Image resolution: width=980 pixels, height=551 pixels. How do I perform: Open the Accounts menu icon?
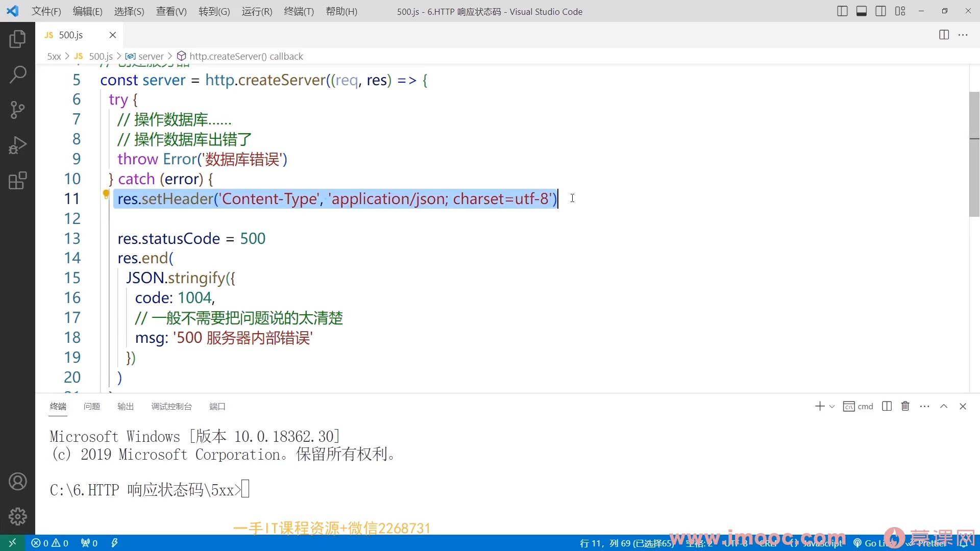(x=17, y=482)
